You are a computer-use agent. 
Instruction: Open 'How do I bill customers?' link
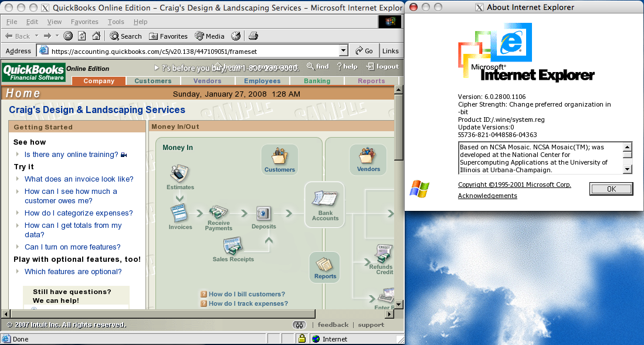pos(247,294)
